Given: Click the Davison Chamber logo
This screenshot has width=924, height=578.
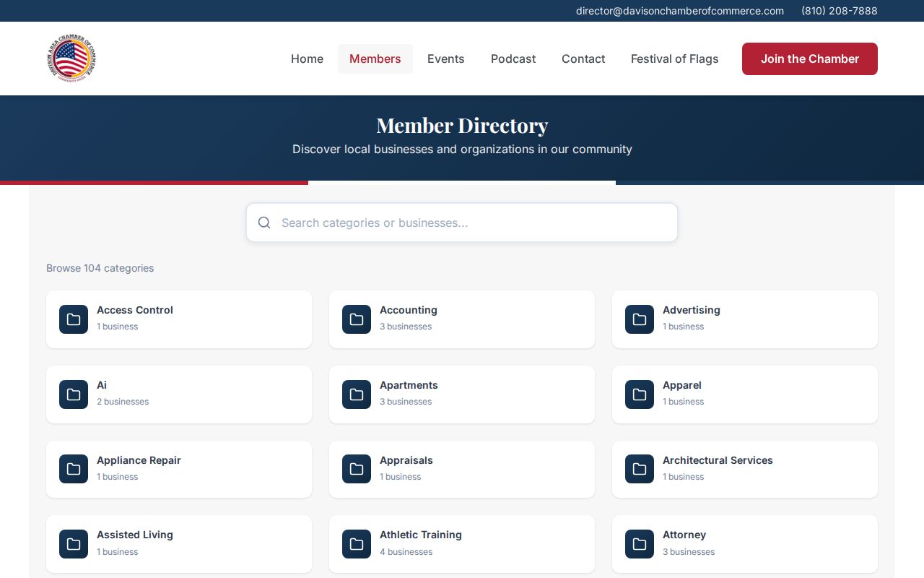Looking at the screenshot, I should click(x=71, y=59).
